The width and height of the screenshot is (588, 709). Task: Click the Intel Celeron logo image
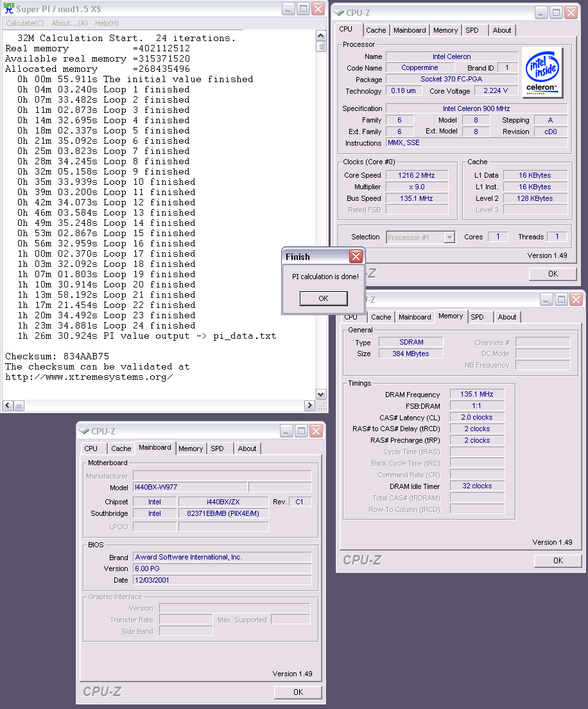[x=542, y=73]
